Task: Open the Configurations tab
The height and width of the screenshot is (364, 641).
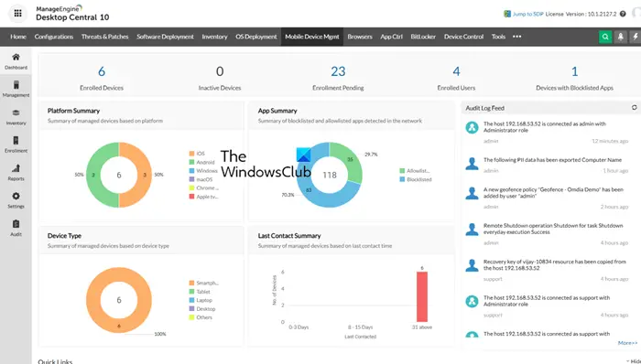Action: click(x=53, y=37)
